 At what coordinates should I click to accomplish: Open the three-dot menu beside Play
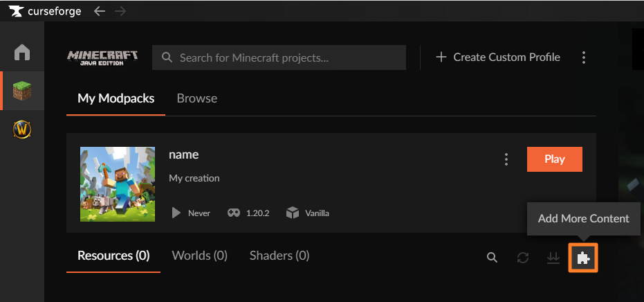tap(506, 159)
